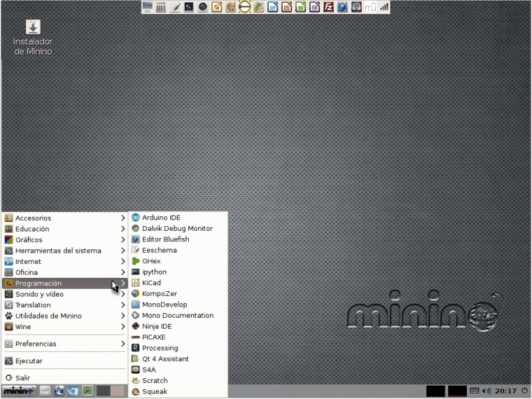The height and width of the screenshot is (399, 532).
Task: Launch ipython from the submenu
Action: pyautogui.click(x=178, y=272)
